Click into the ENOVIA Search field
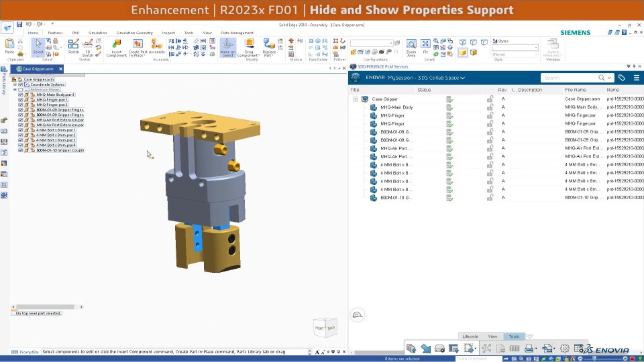The image size is (644, 362). point(569,78)
